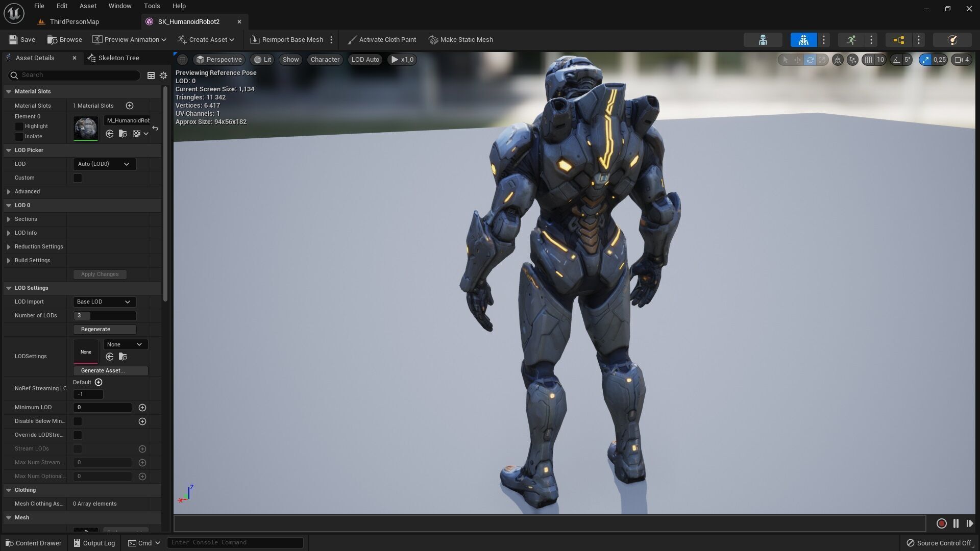Open the Asset menu
The height and width of the screenshot is (551, 980).
[x=88, y=6]
